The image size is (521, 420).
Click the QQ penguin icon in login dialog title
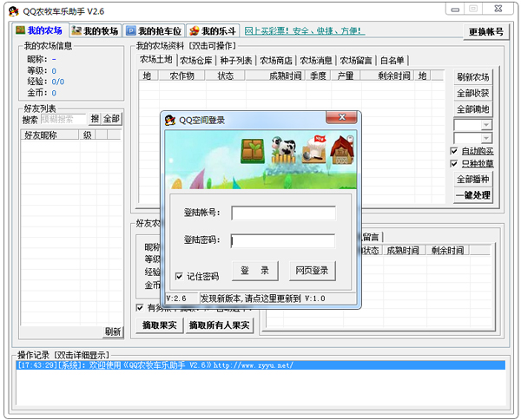click(x=170, y=120)
